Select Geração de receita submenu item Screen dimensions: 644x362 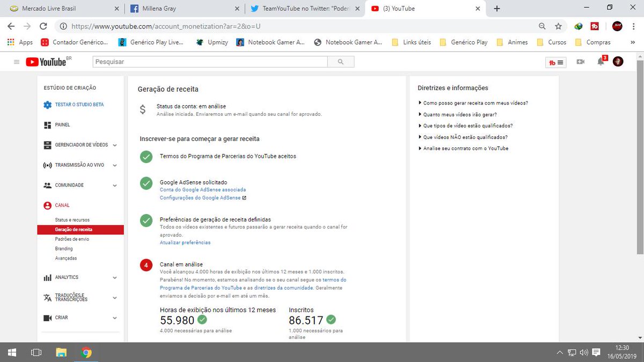coord(80,230)
